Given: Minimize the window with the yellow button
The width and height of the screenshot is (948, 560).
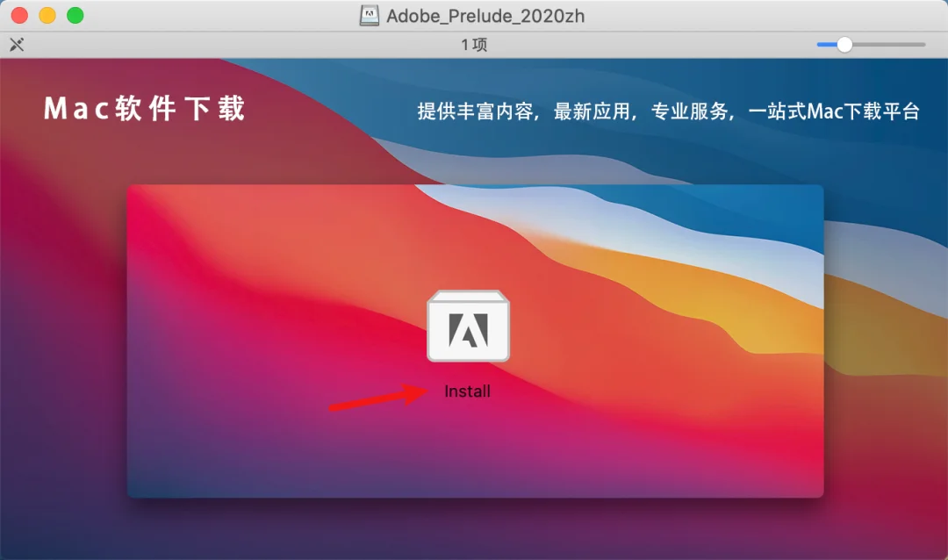Looking at the screenshot, I should [x=47, y=15].
